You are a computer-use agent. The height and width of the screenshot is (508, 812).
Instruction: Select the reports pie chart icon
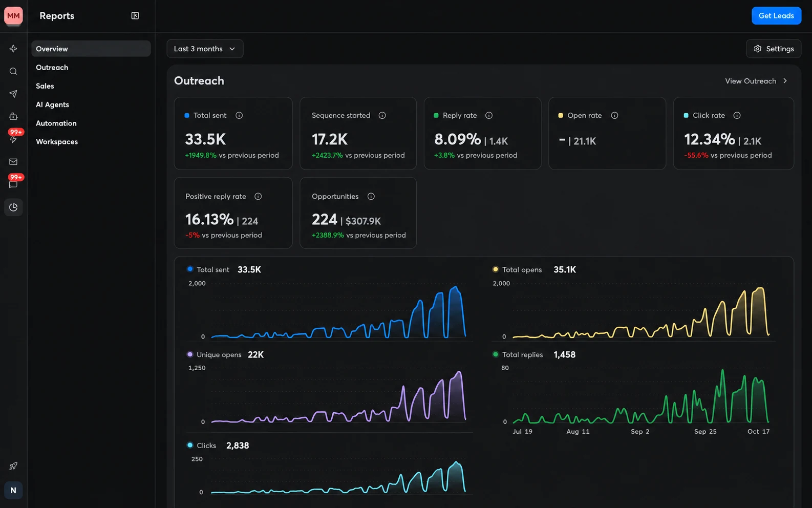tap(13, 207)
